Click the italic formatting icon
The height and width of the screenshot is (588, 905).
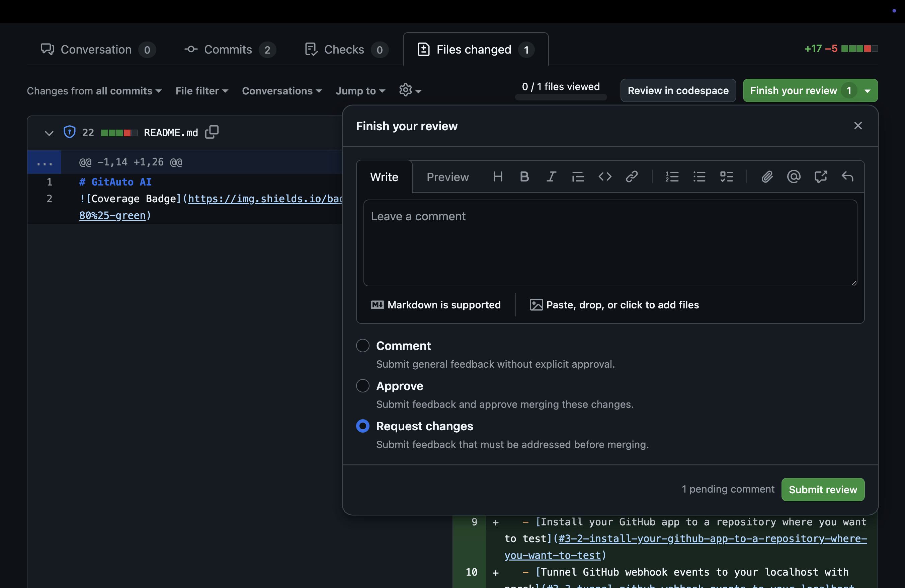(x=551, y=176)
